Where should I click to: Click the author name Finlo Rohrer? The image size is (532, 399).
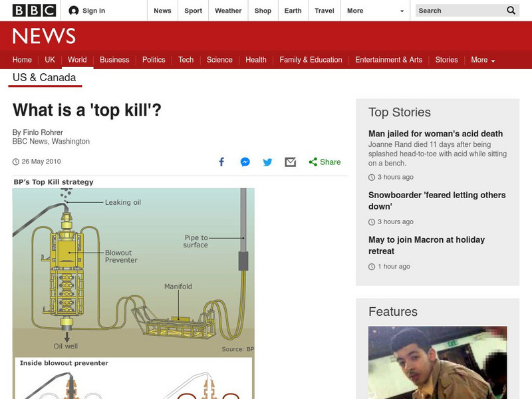pyautogui.click(x=43, y=132)
